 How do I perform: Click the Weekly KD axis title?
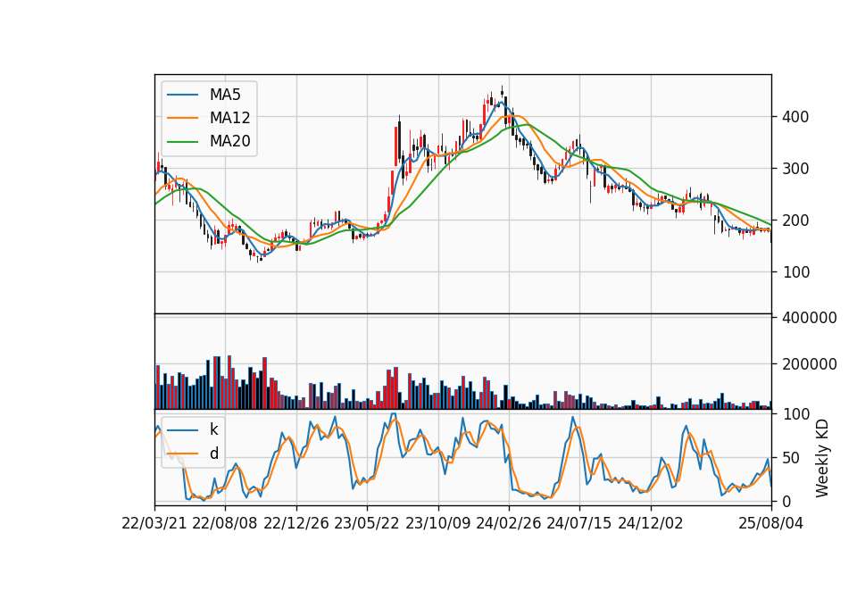[x=822, y=458]
